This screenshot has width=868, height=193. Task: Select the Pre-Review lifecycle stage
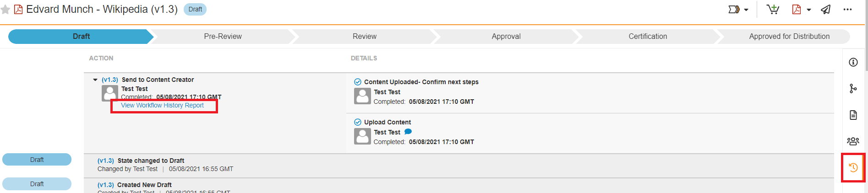[223, 37]
